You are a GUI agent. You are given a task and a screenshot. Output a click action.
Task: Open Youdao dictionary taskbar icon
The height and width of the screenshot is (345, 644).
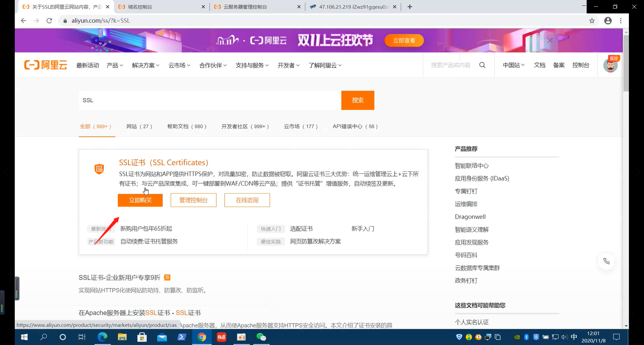pyautogui.click(x=221, y=337)
